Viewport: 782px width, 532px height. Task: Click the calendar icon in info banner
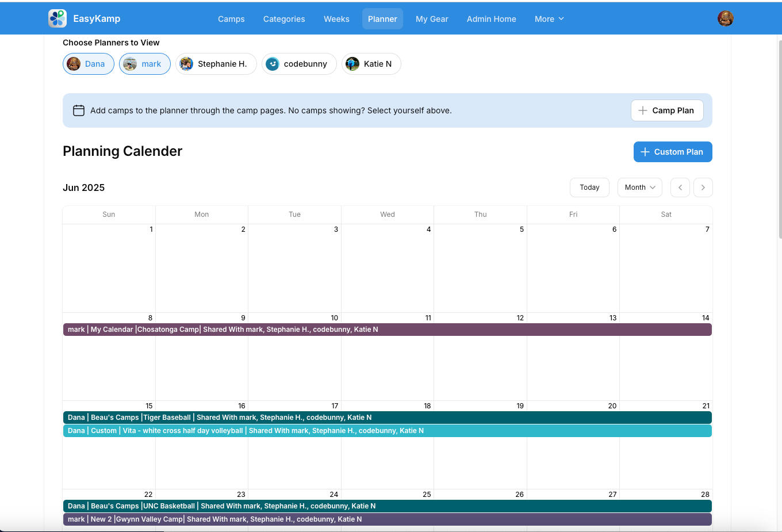pos(79,110)
